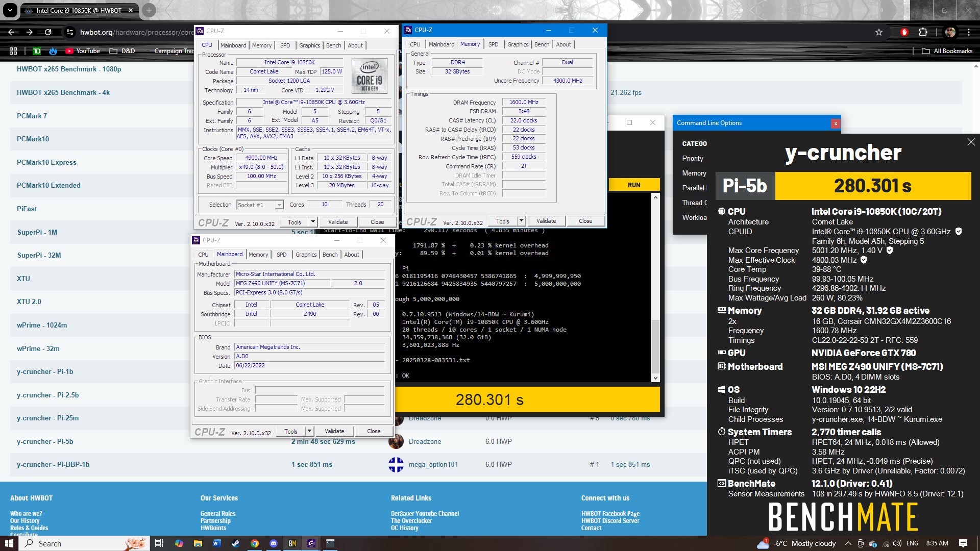Viewport: 980px width, 551px height.
Task: Open the Chrome profile avatar
Action: pyautogui.click(x=950, y=32)
